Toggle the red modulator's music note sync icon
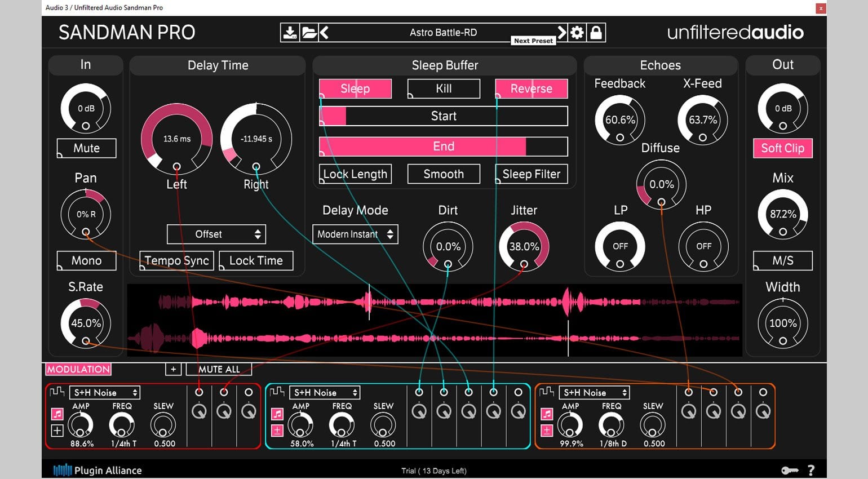This screenshot has width=868, height=479. (x=57, y=414)
